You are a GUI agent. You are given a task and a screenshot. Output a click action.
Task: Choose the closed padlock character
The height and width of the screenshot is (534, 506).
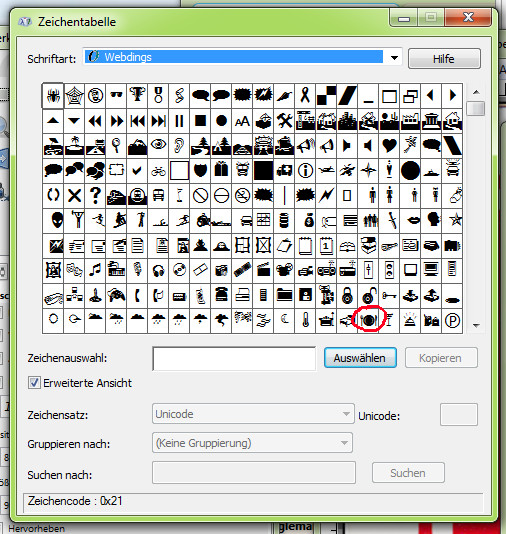(347, 296)
